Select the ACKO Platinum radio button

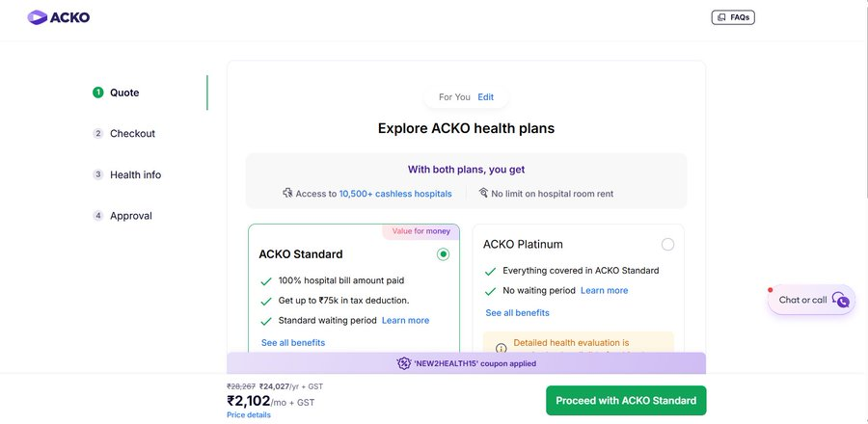(x=667, y=245)
